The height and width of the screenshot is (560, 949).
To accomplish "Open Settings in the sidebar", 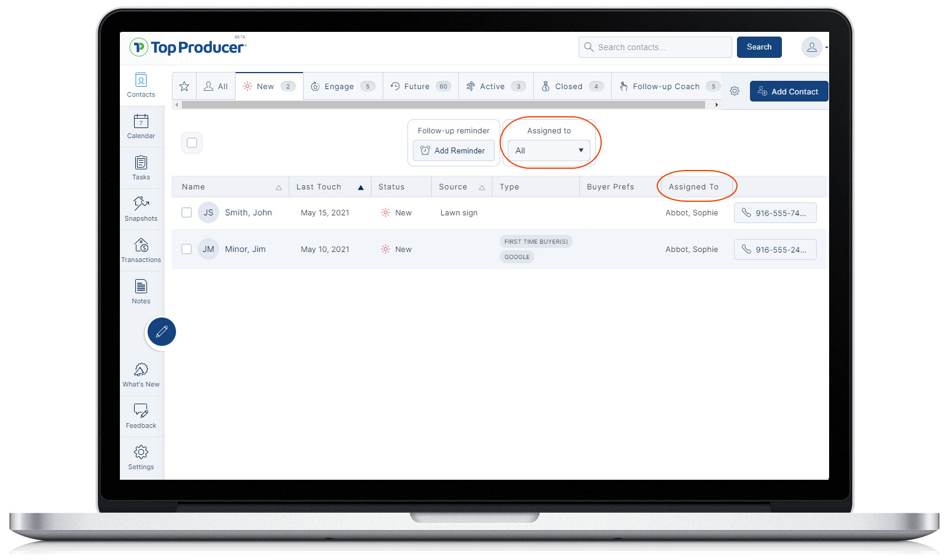I will tap(141, 458).
